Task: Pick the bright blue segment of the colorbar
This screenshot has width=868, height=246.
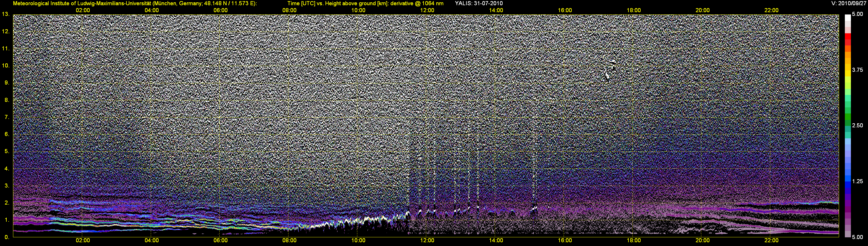Action: coord(847,179)
